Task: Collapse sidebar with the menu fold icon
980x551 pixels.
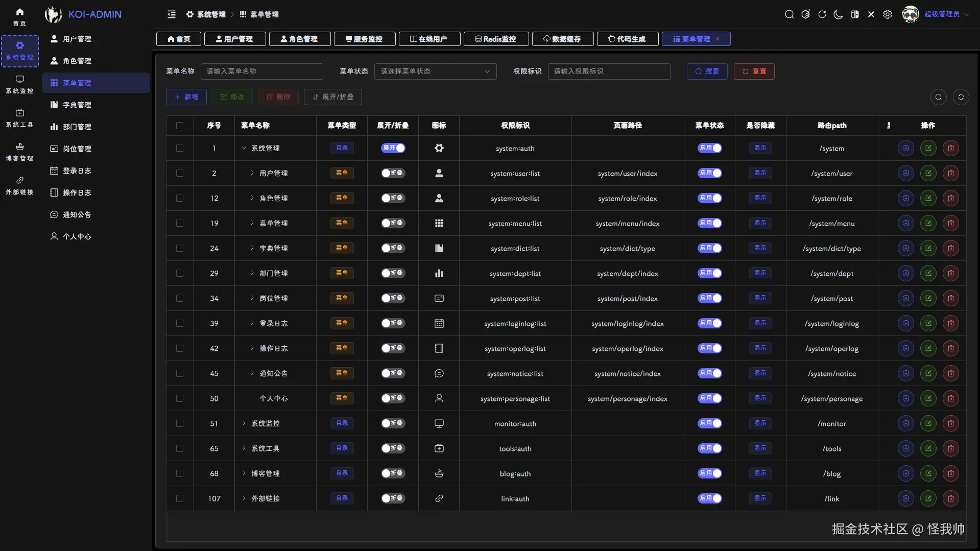Action: pos(172,14)
